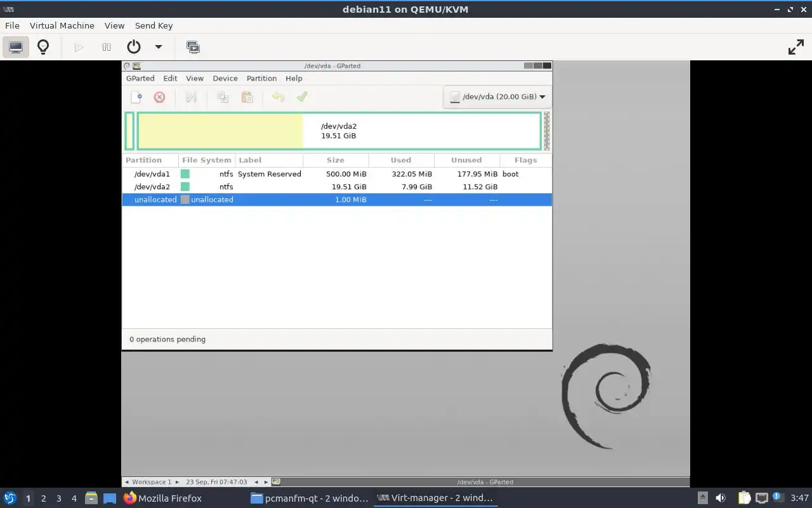The height and width of the screenshot is (508, 812).
Task: Click the Resize/Move partition toolbar icon
Action: click(191, 97)
